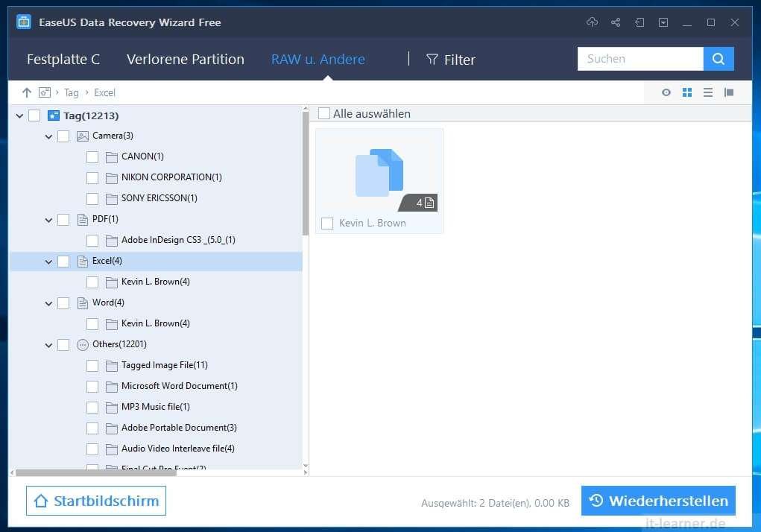Open the cloud upload feature in title bar
This screenshot has height=532, width=761.
pyautogui.click(x=592, y=22)
